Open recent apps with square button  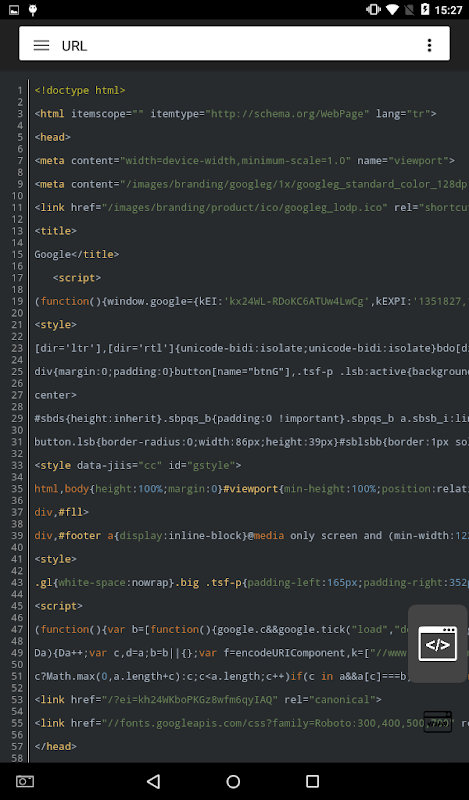(x=312, y=781)
